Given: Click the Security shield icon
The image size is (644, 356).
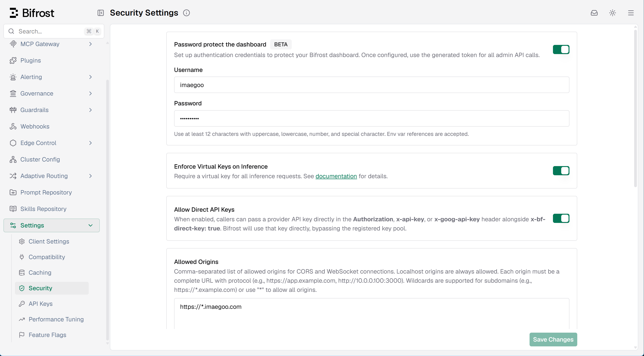Looking at the screenshot, I should [22, 288].
